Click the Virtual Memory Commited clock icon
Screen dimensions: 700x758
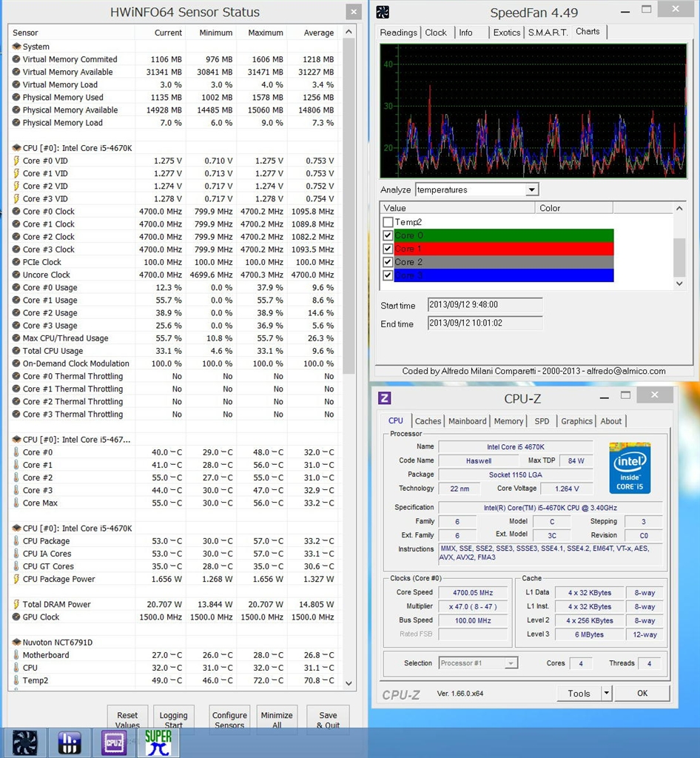pyautogui.click(x=16, y=59)
